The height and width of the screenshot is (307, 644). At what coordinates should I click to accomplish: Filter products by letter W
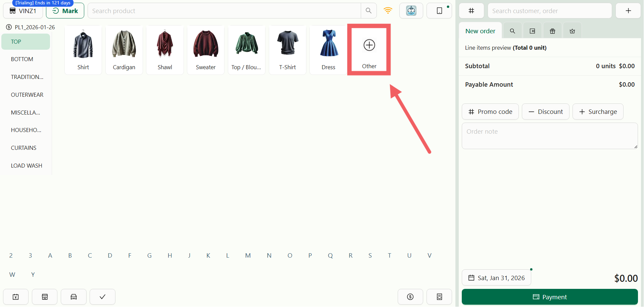(12, 275)
